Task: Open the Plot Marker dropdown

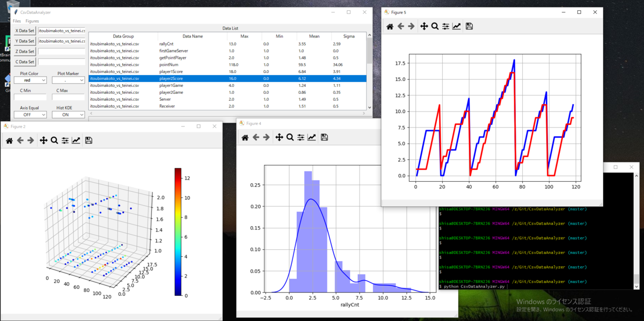Action: pos(68,80)
